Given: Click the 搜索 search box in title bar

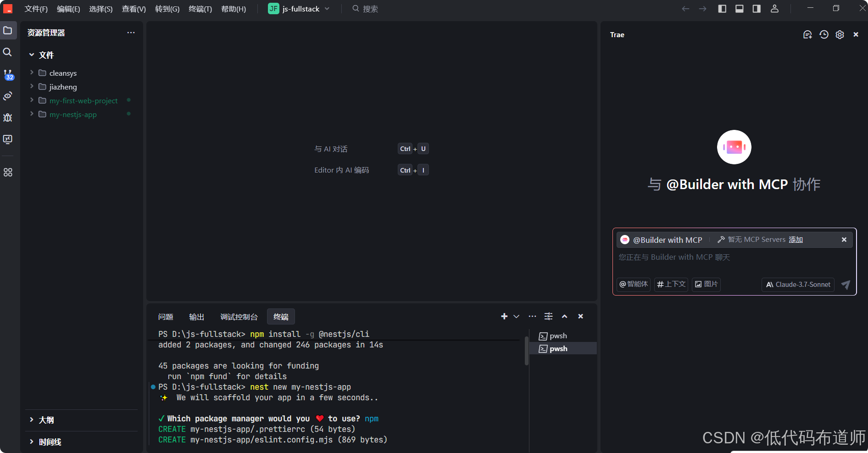Looking at the screenshot, I should click(x=365, y=9).
